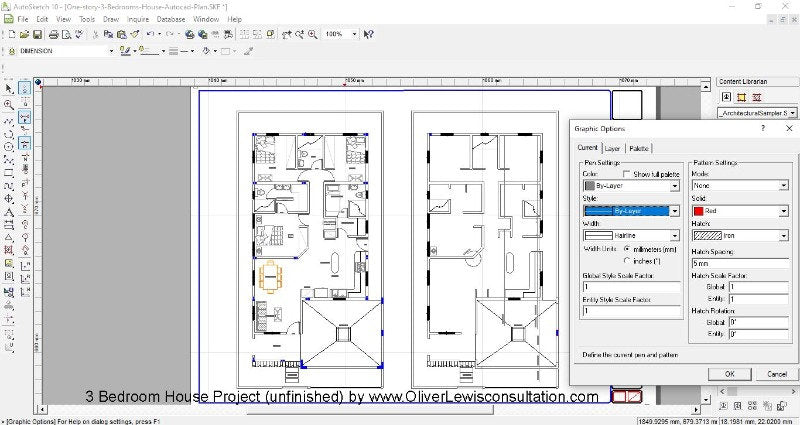The width and height of the screenshot is (800, 425).
Task: Select the magnifier zoom tool in toolbox
Action: click(x=9, y=103)
